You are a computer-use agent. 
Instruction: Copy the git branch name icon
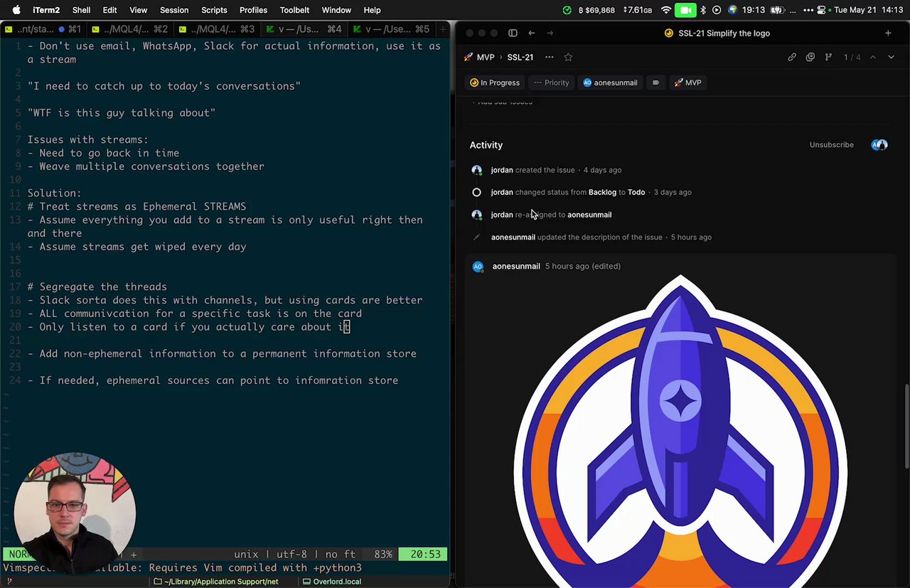coord(828,57)
